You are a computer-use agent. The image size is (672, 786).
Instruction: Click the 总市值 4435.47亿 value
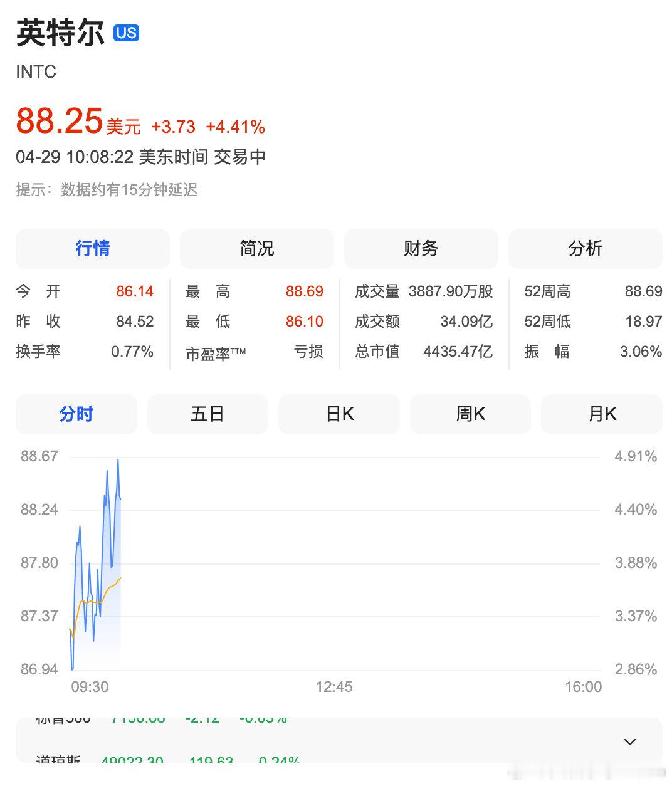pos(458,352)
